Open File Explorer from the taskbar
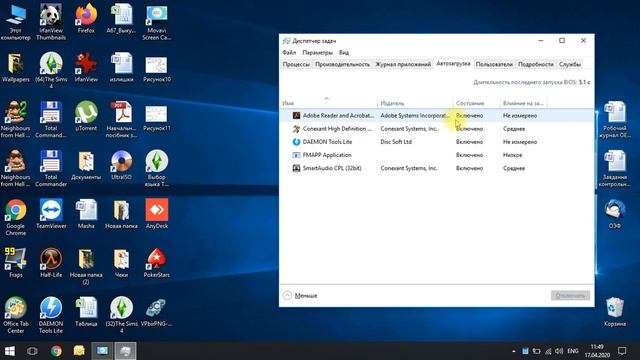 coord(79,351)
